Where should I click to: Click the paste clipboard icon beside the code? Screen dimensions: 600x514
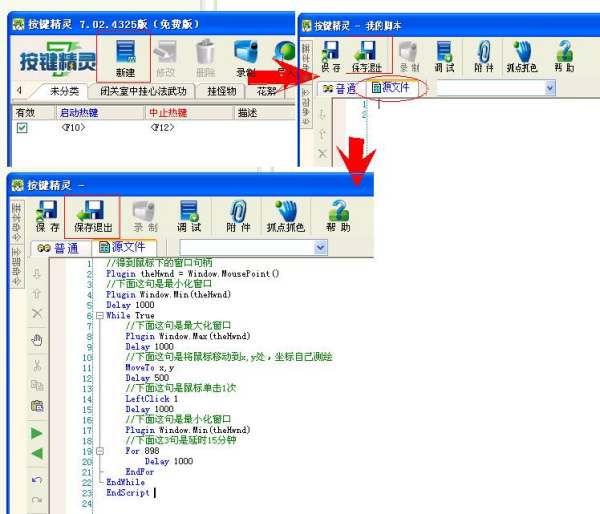point(37,405)
